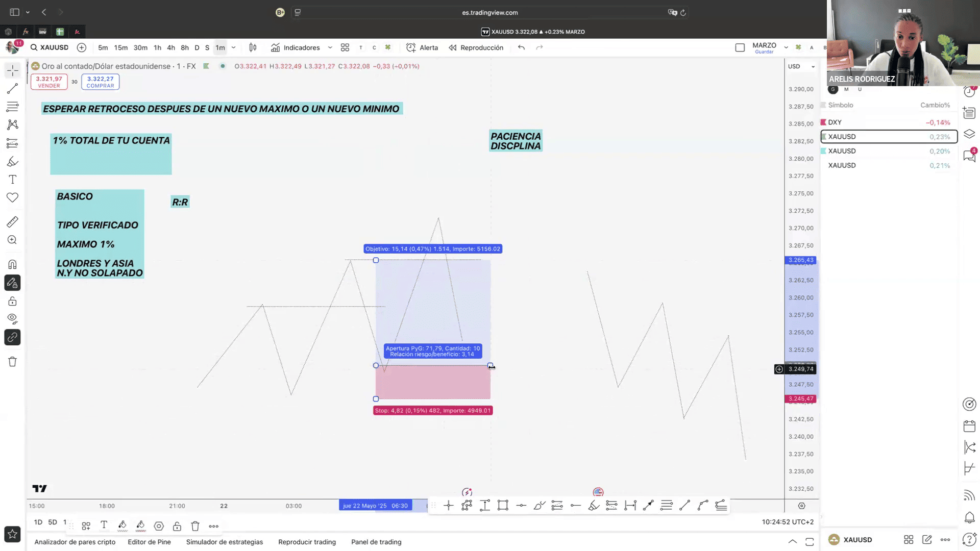Screen dimensions: 980x551
Task: Click the zoom in magnifier tool
Action: tap(12, 240)
